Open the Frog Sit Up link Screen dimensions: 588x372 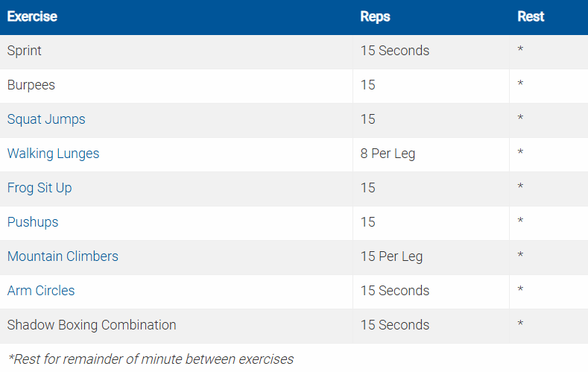39,188
